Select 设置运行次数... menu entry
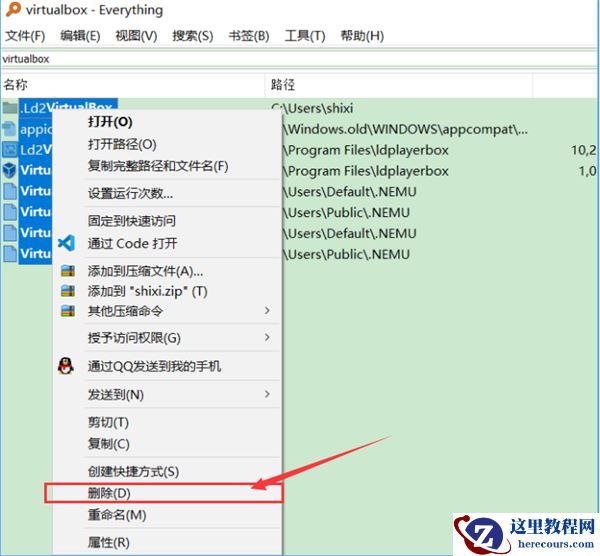The height and width of the screenshot is (556, 600). (x=130, y=194)
